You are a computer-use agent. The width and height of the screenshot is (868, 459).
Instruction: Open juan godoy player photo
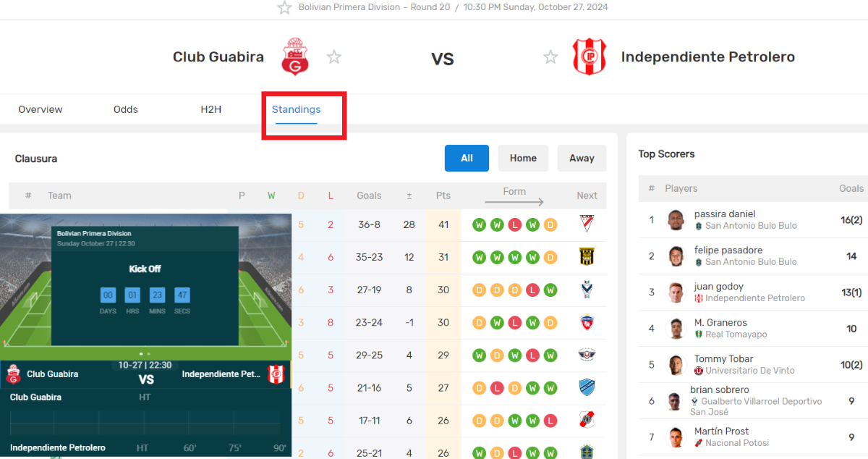[x=676, y=292]
